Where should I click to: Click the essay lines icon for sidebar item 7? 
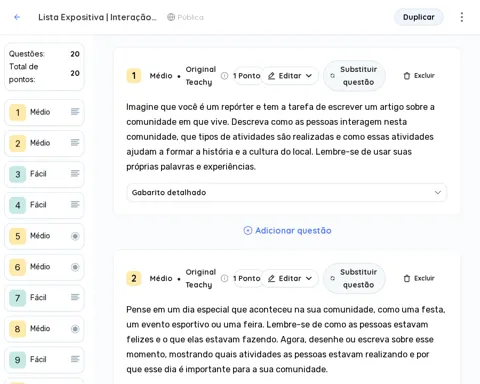pos(75,297)
